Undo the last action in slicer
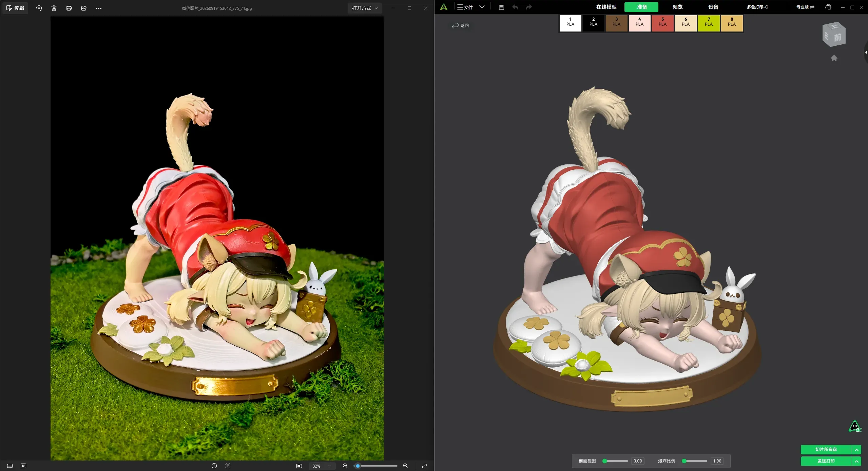Viewport: 868px width, 471px height. pos(515,7)
